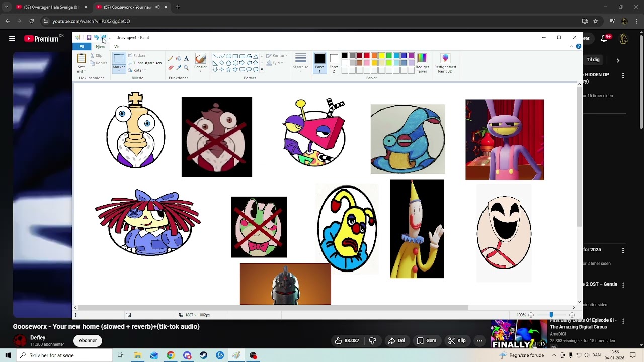Viewport: 644px width, 362px height.
Task: Switch to the Hjem ribbon tab
Action: [100, 47]
